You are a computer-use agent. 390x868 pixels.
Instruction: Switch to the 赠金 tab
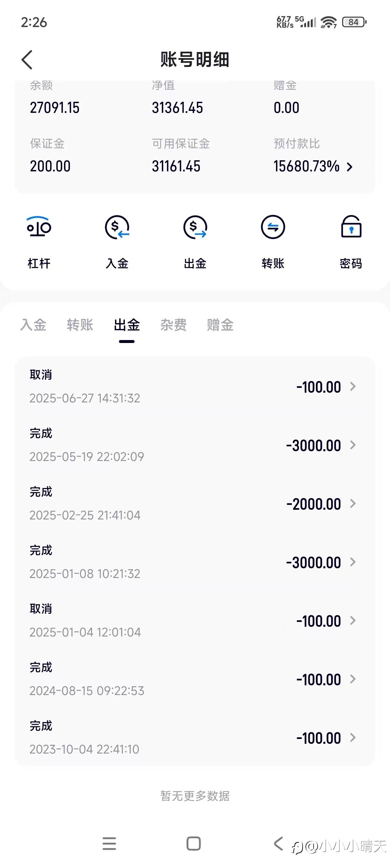click(220, 325)
